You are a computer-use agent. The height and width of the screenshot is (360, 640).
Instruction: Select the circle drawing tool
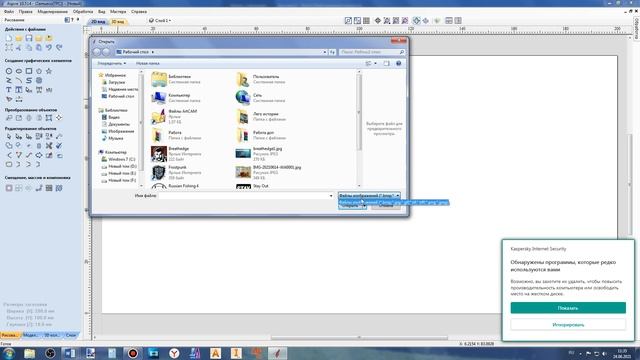click(9, 71)
